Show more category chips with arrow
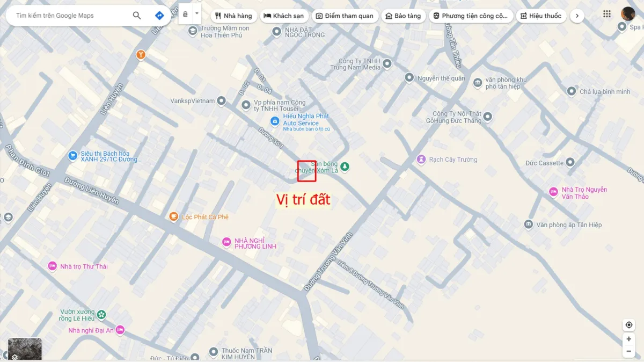The height and width of the screenshot is (362, 644). tap(577, 16)
